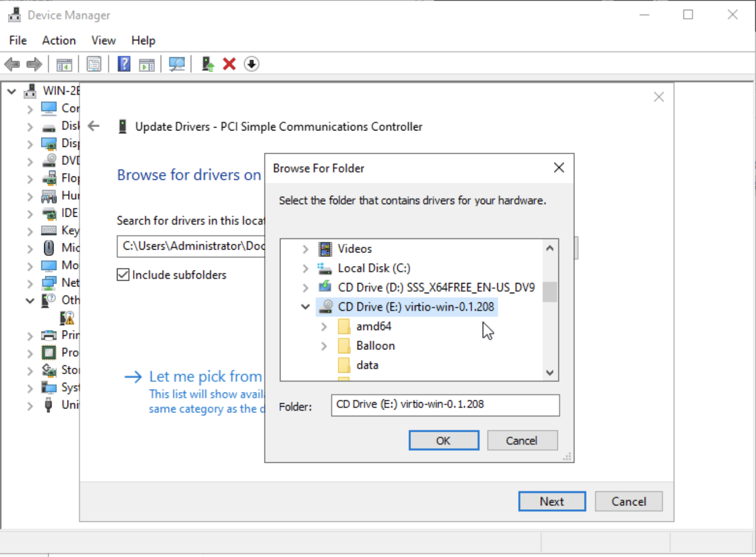
Task: Expand the amd64 folder
Action: (324, 327)
